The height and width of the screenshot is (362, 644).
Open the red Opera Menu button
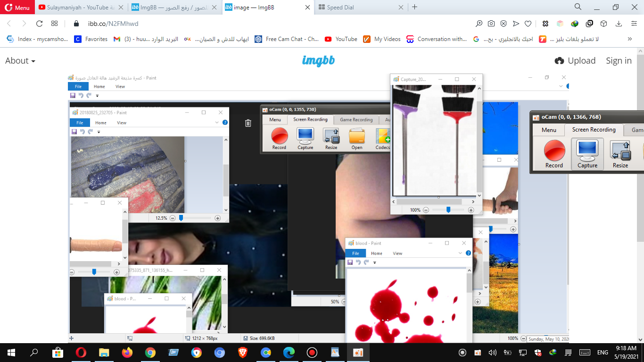(x=17, y=8)
